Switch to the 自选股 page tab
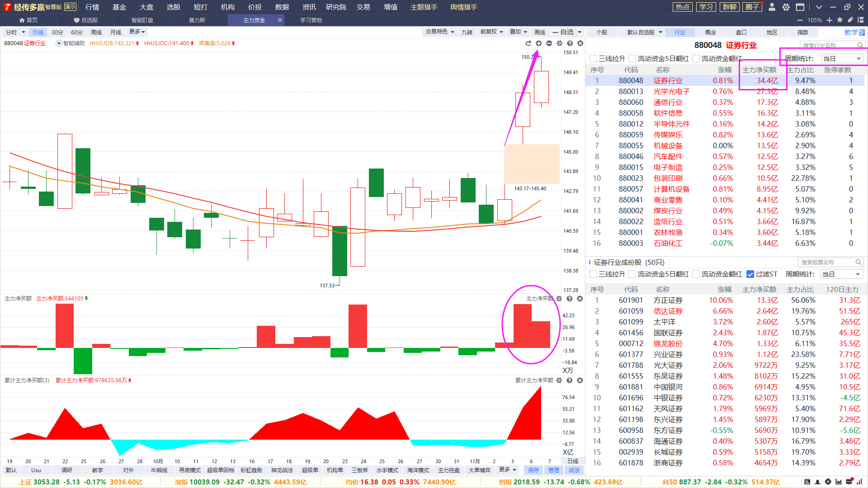Image resolution: width=868 pixels, height=488 pixels. [85, 20]
